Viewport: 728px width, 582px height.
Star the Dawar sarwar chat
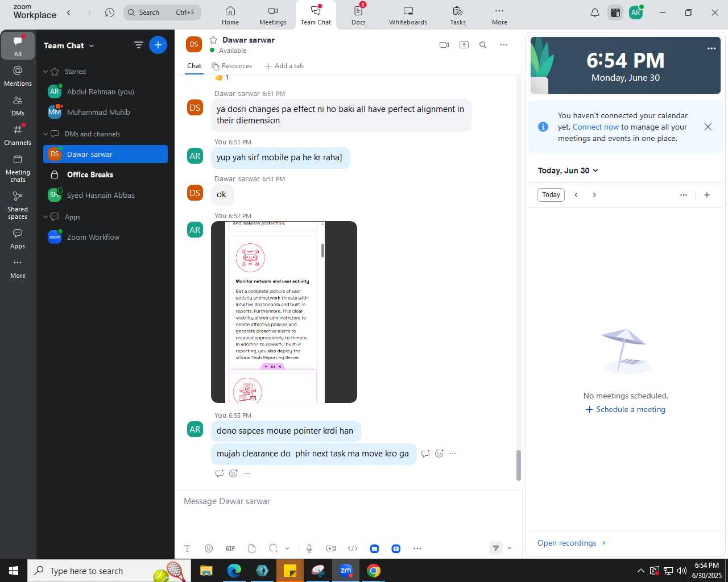coord(214,40)
